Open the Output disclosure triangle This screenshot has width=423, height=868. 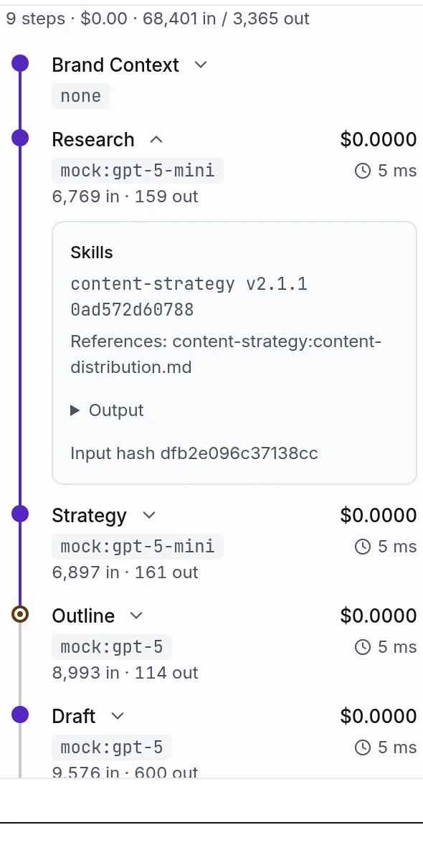point(75,410)
